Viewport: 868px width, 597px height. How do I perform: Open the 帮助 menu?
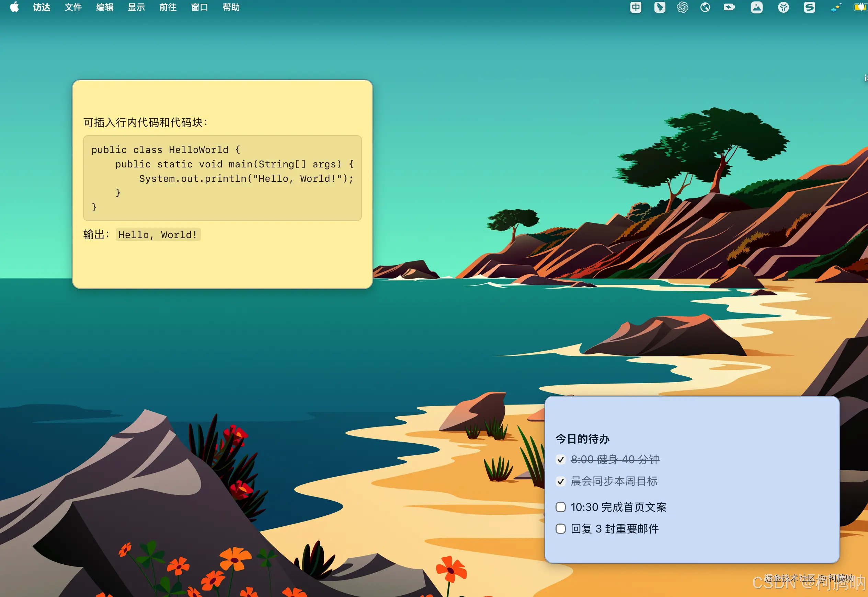[x=231, y=7]
